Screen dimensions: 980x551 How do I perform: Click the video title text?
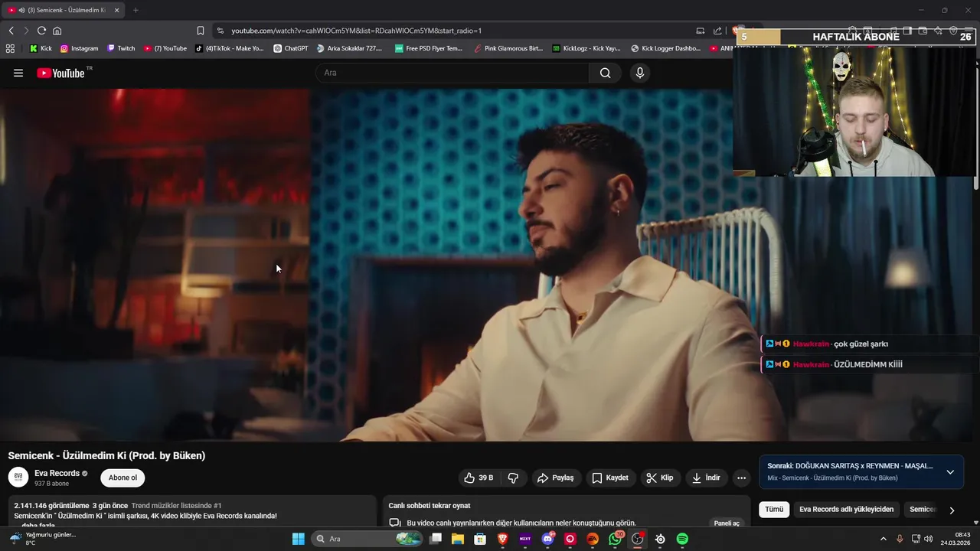coord(106,455)
